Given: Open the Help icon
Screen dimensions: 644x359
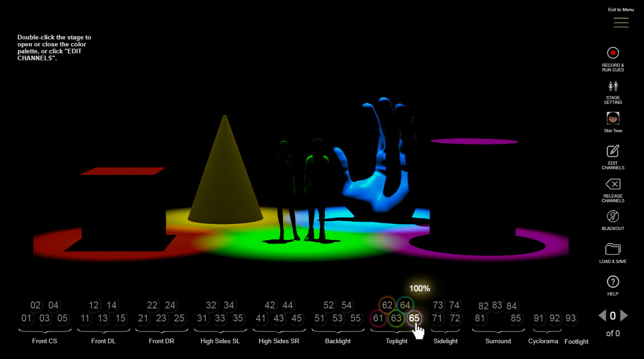Looking at the screenshot, I should [612, 282].
